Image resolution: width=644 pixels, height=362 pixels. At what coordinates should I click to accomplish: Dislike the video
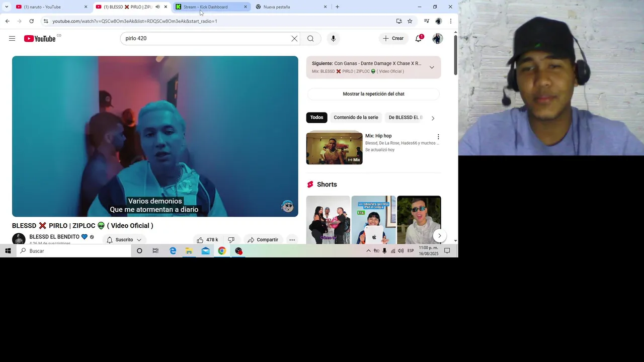click(231, 240)
